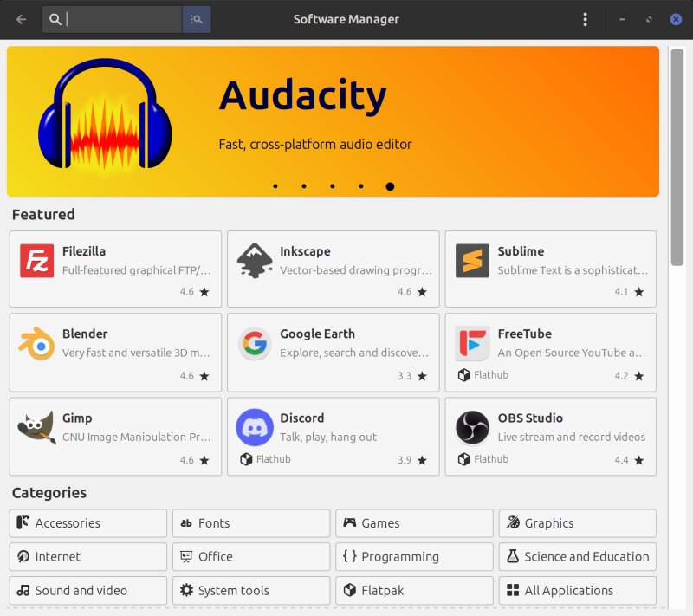Click 'Talk, play, hang out' description
This screenshot has height=616, width=693.
[x=328, y=437]
